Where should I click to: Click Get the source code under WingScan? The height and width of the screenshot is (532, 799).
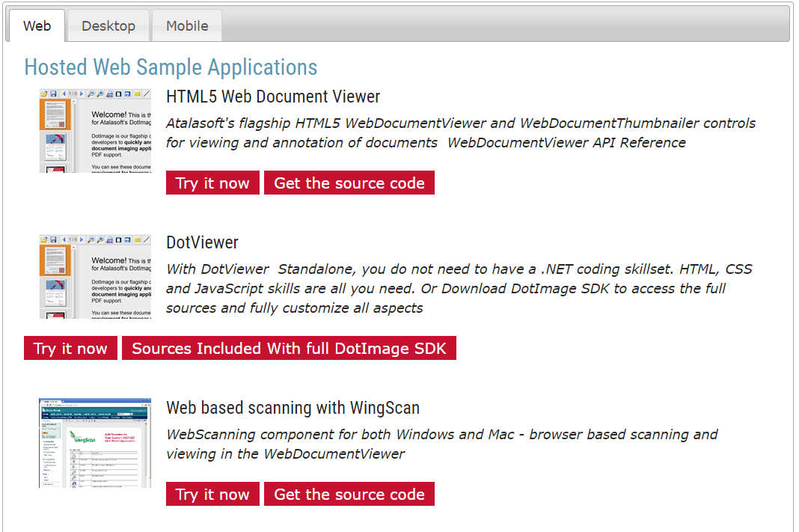click(349, 494)
